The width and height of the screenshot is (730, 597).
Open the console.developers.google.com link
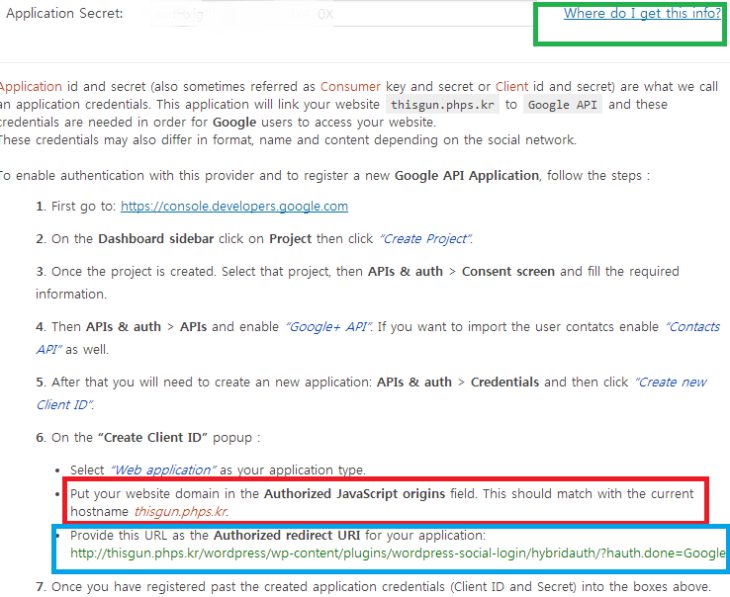tap(234, 206)
